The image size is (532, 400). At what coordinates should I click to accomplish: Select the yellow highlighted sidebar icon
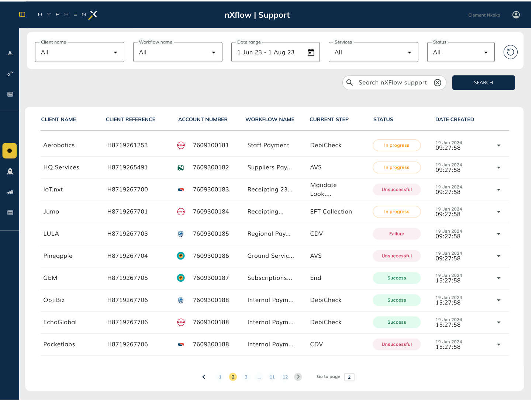[10, 151]
